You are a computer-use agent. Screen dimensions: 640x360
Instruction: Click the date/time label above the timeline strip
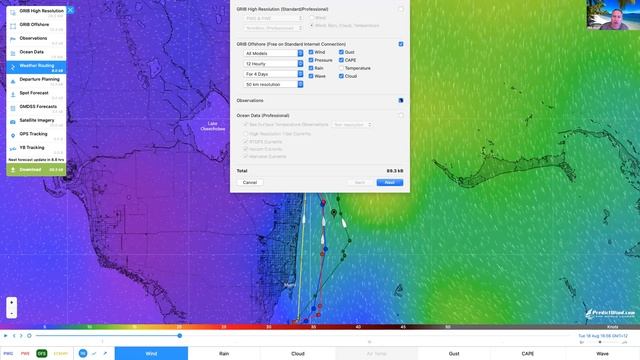[x=603, y=336]
